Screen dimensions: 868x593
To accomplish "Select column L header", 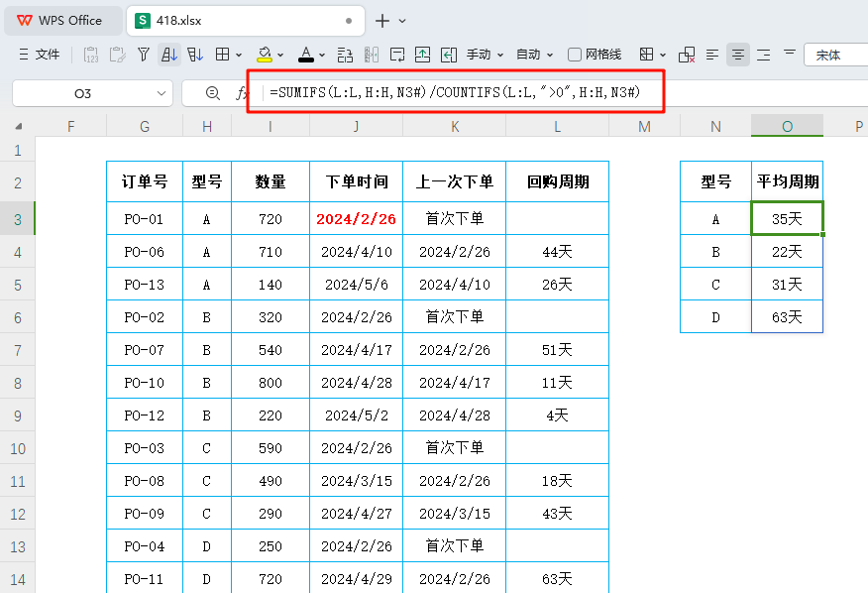I will [x=558, y=126].
